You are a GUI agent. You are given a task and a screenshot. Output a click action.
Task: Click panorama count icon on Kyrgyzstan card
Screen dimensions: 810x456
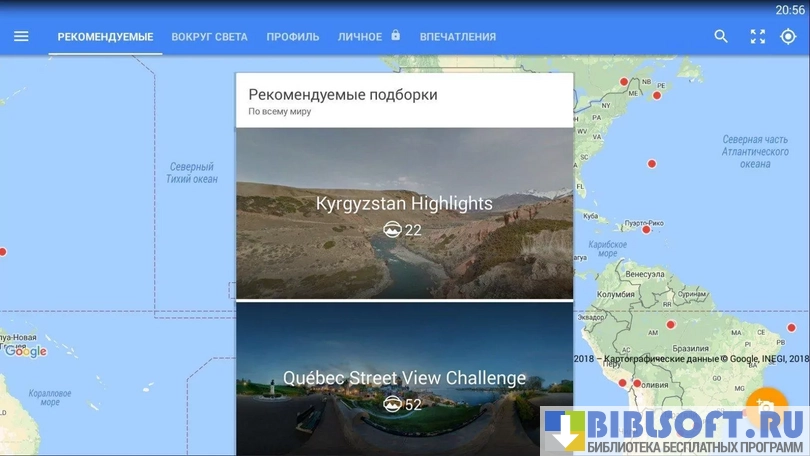click(x=392, y=230)
